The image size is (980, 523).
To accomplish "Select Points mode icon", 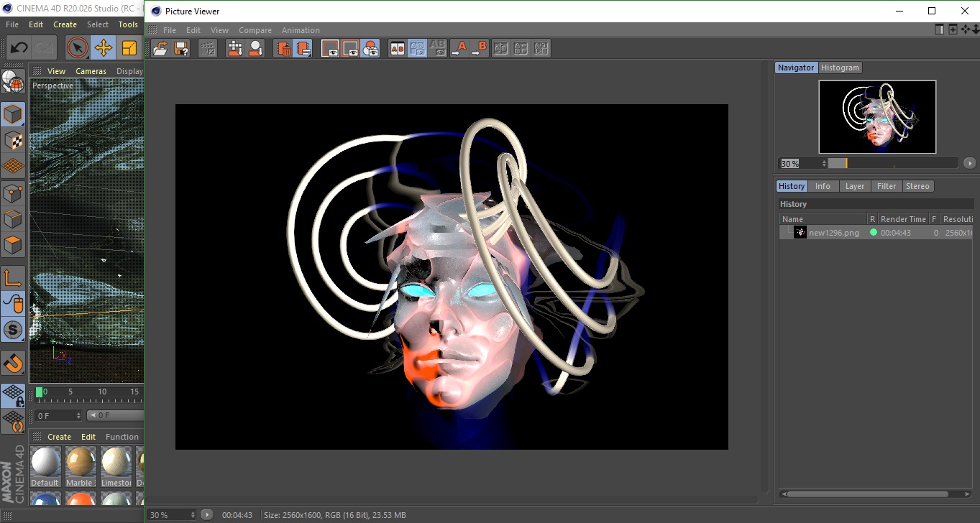I will coord(13,193).
